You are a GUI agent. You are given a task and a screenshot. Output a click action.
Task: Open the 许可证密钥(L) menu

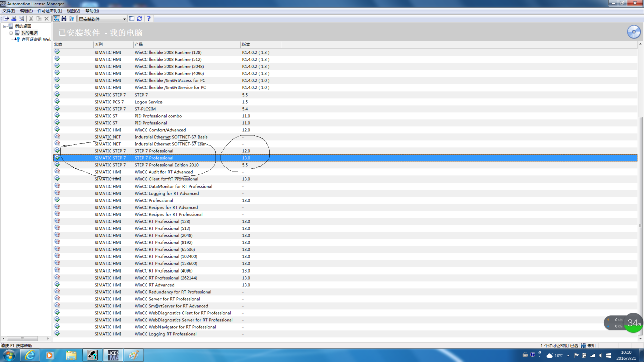tap(50, 11)
